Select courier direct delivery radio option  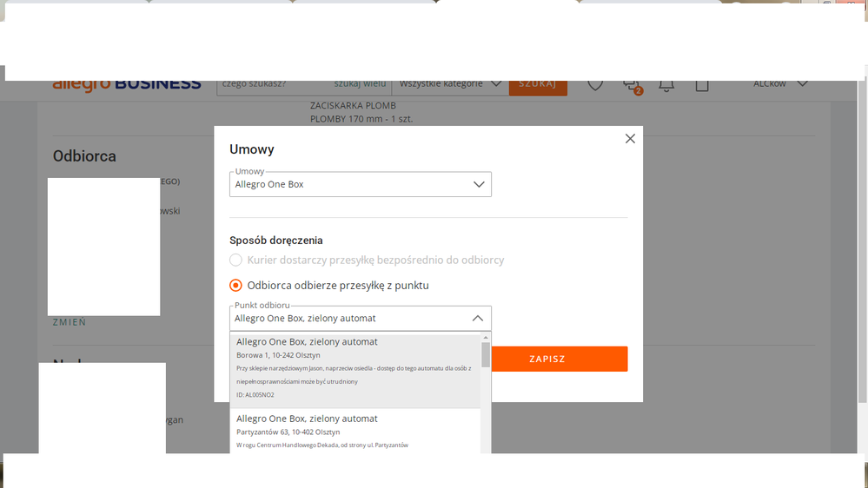(235, 260)
